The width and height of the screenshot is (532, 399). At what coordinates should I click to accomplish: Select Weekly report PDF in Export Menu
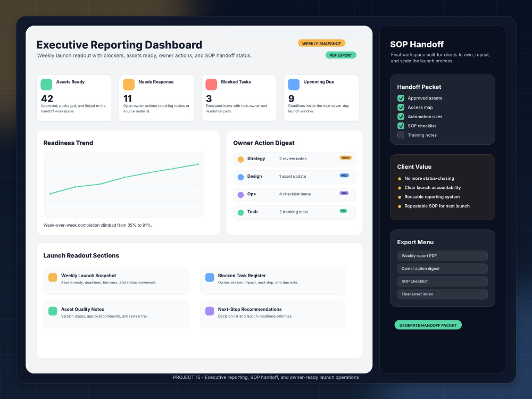point(442,256)
